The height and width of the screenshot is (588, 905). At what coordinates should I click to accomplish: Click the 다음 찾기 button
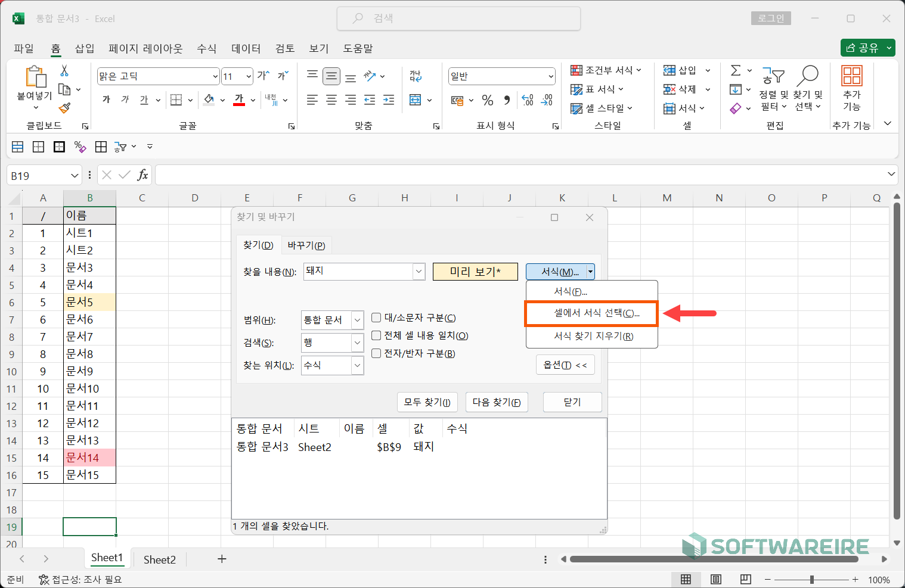496,402
